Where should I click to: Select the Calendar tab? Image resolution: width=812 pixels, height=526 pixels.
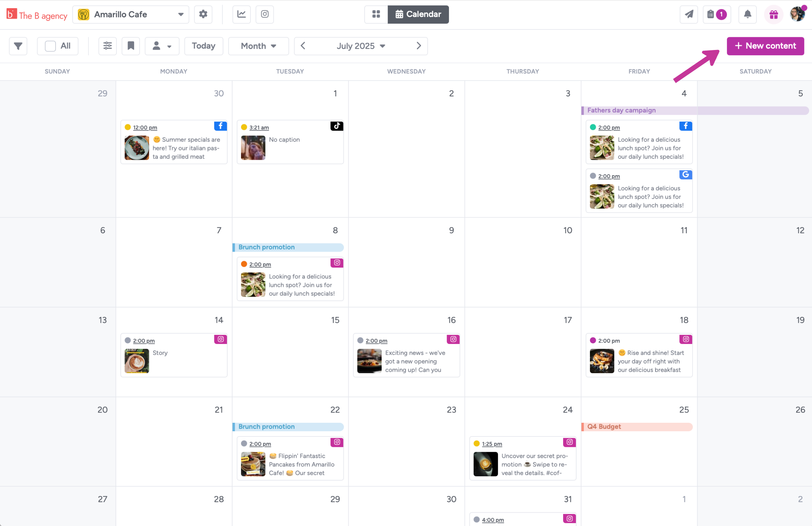click(x=418, y=14)
